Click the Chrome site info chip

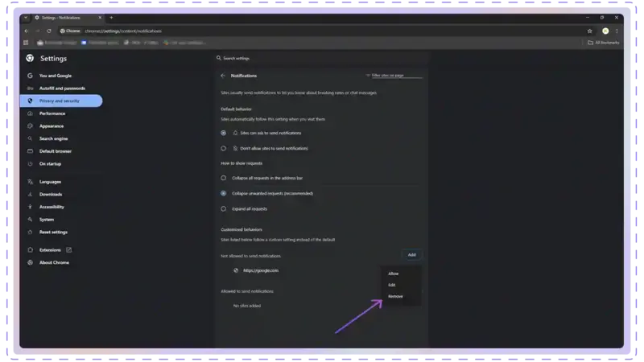tap(70, 31)
